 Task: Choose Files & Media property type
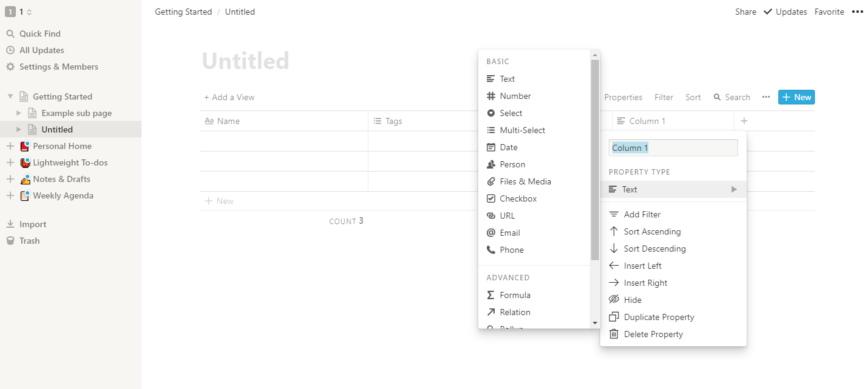tap(534, 181)
